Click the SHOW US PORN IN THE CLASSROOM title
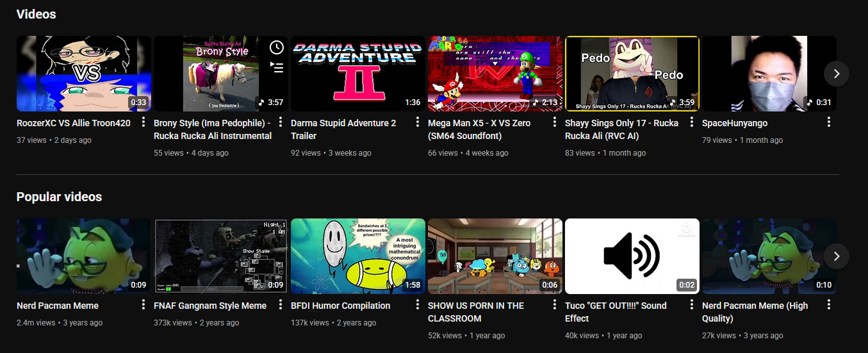Viewport: 868px width, 353px height. (x=476, y=312)
